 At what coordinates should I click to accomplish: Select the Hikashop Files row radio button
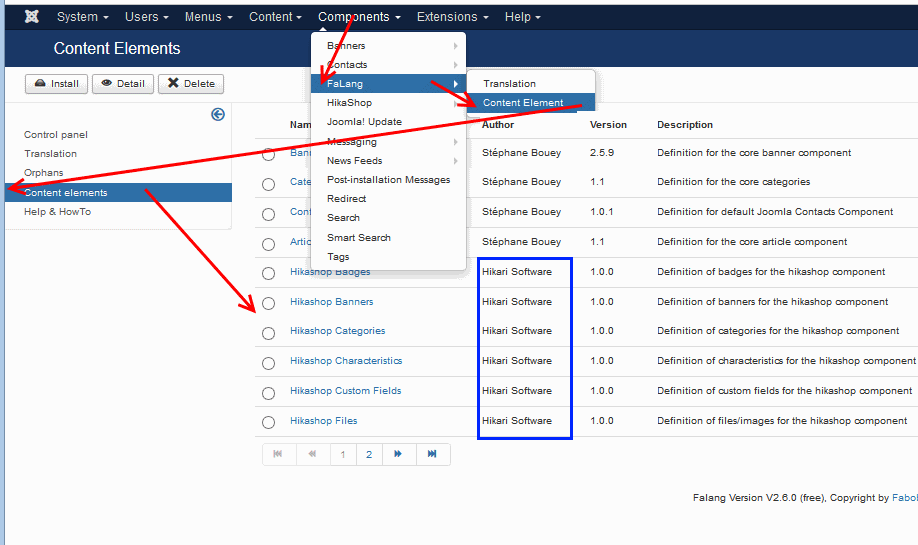pos(268,423)
